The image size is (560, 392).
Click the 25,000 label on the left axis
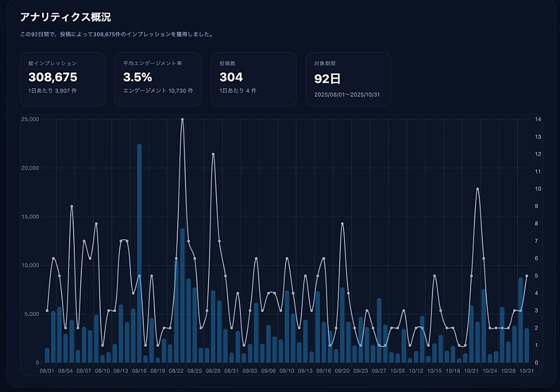(29, 119)
